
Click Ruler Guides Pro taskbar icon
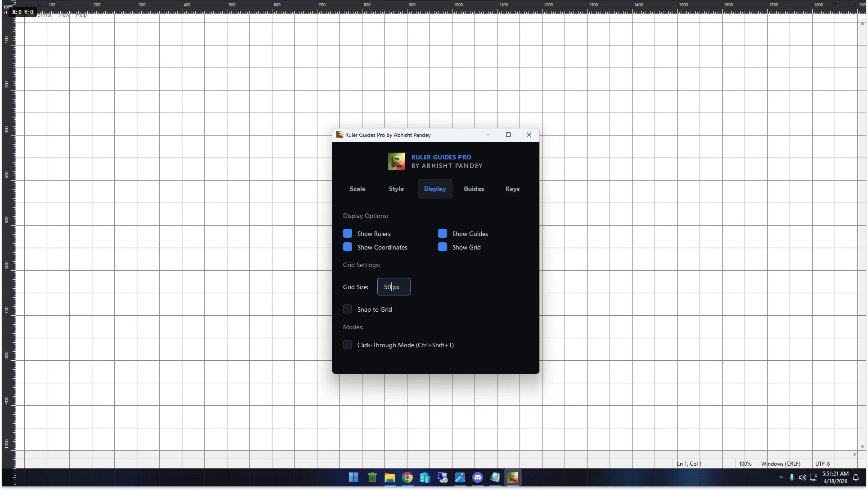pyautogui.click(x=512, y=477)
